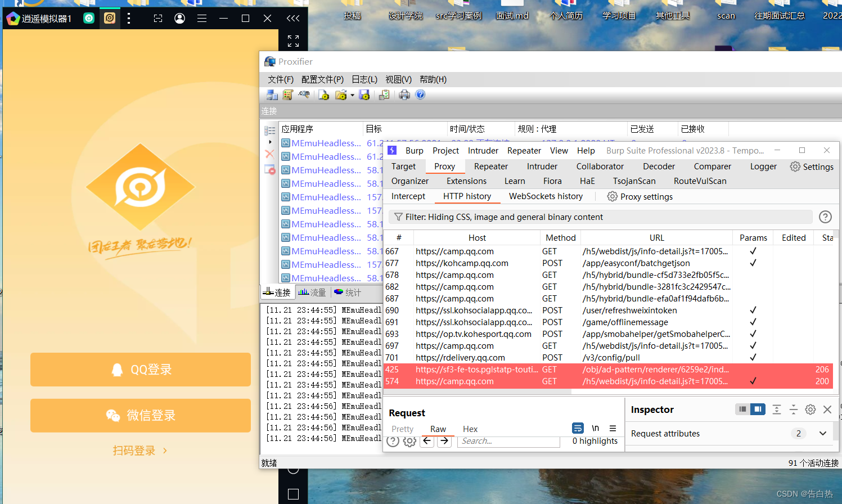Switch to Burp Decoder tab

click(x=659, y=166)
